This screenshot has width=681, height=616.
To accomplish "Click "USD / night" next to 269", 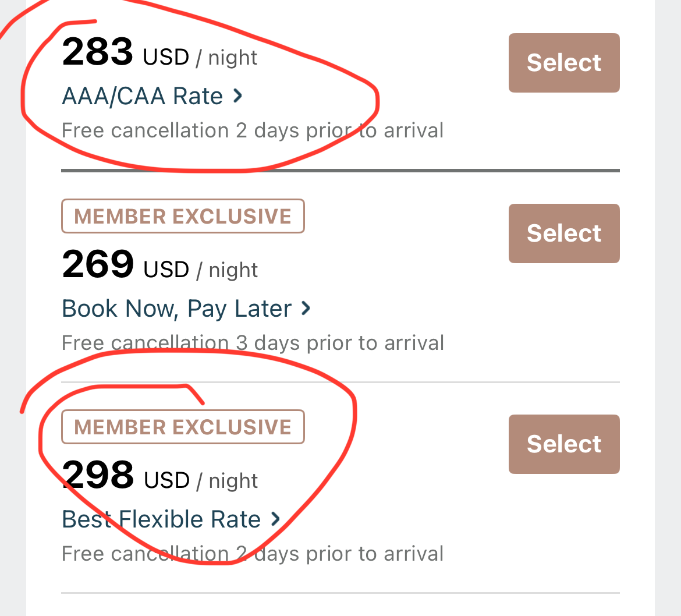I will pyautogui.click(x=200, y=270).
